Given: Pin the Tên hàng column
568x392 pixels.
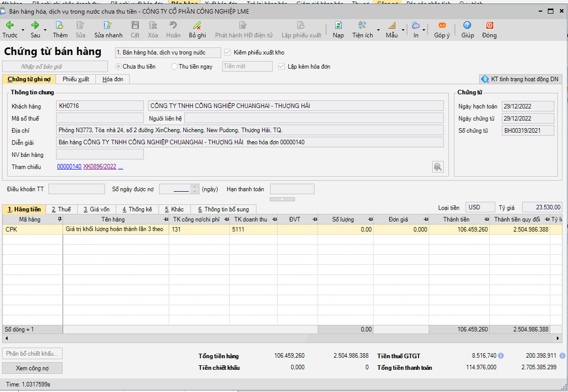Looking at the screenshot, I should 166,219.
